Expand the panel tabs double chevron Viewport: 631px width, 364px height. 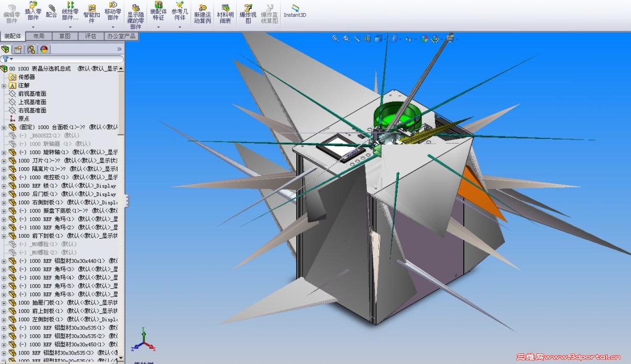[x=119, y=49]
